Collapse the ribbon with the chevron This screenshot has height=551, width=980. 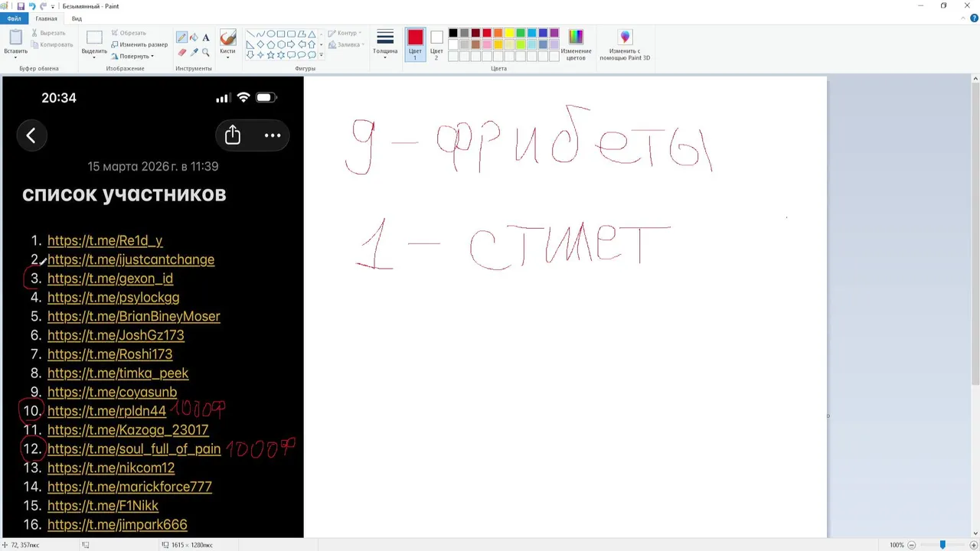pyautogui.click(x=964, y=18)
